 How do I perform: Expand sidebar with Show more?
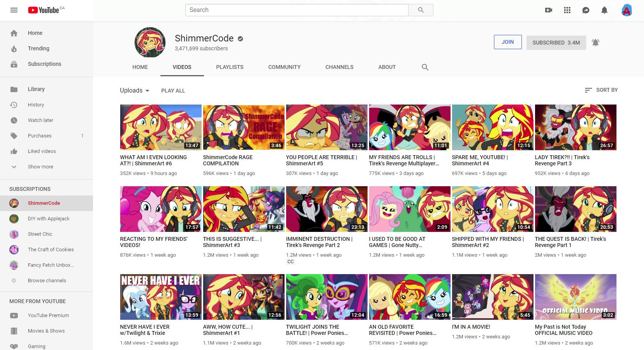tap(47, 167)
